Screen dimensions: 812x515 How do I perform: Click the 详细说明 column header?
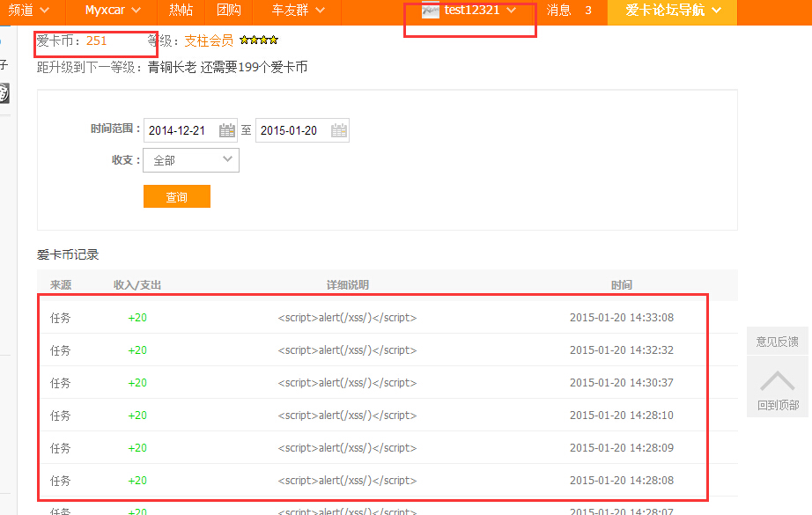coord(348,285)
